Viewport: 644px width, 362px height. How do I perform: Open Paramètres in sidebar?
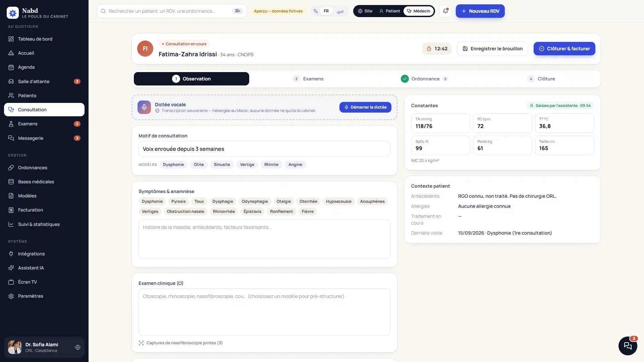(44, 296)
